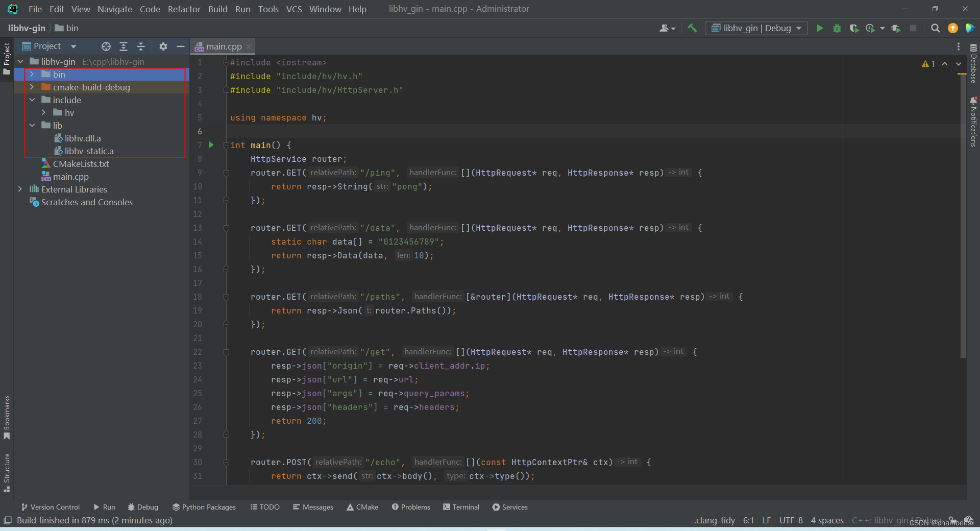The image size is (980, 531).
Task: Collapse the include folder
Action: 32,100
